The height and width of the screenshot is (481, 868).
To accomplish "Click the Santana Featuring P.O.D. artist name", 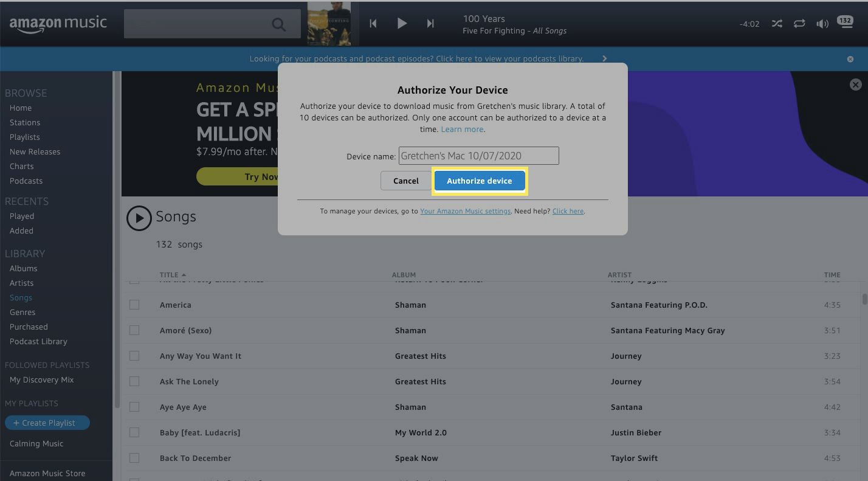I will [x=659, y=305].
